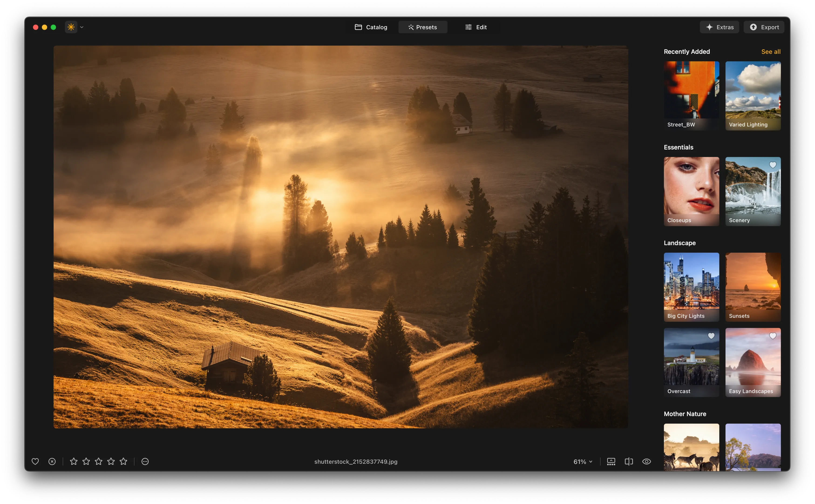Toggle favorite heart on Easy Landscapes preset
815x504 pixels.
coord(773,336)
